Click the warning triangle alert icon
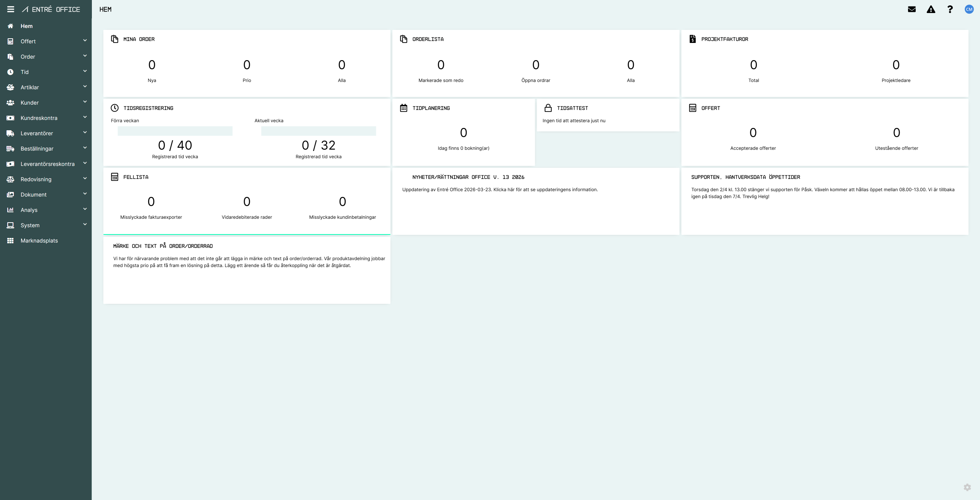Viewport: 980px width, 500px height. click(x=931, y=9)
